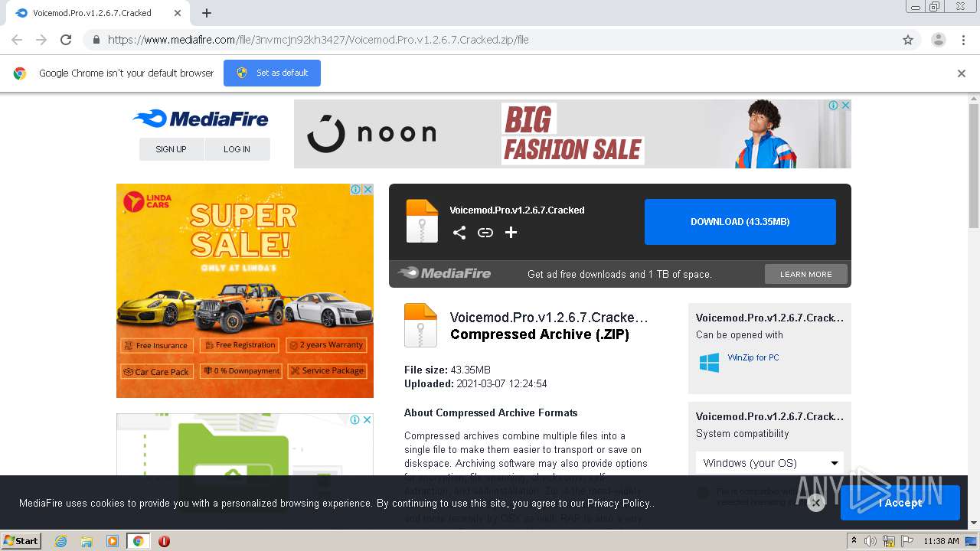
Task: Click the Linda Cars Super Sale ad
Action: tap(245, 291)
